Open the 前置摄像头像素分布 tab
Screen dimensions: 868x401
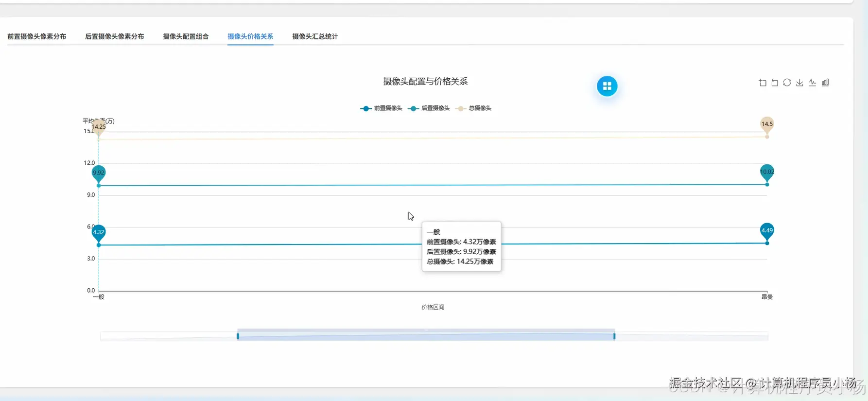point(37,36)
